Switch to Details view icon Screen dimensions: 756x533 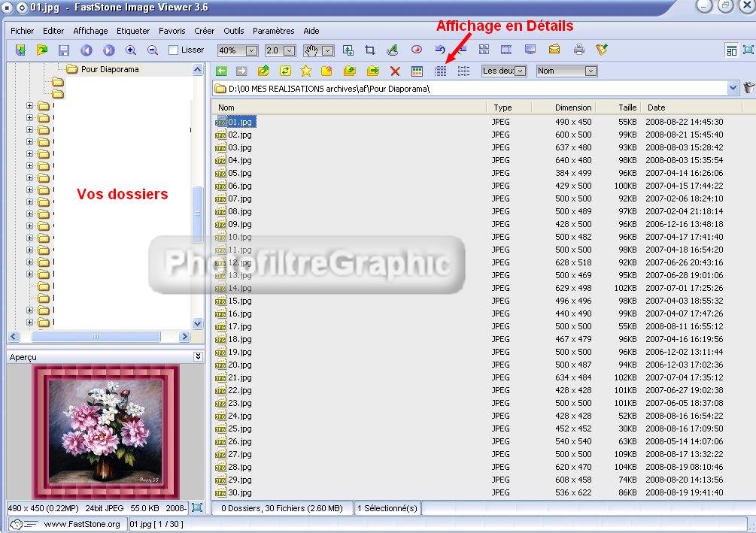point(441,71)
